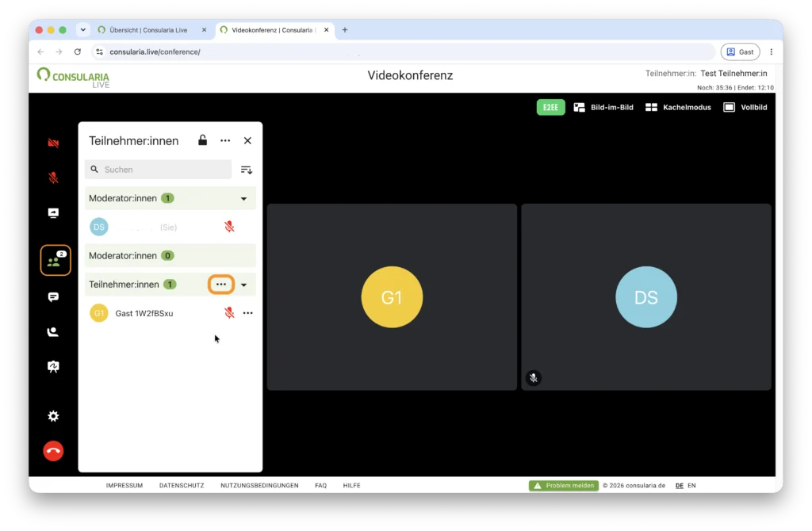Click the E2EE encryption badge
Viewport: 812px width, 531px height.
tap(550, 107)
